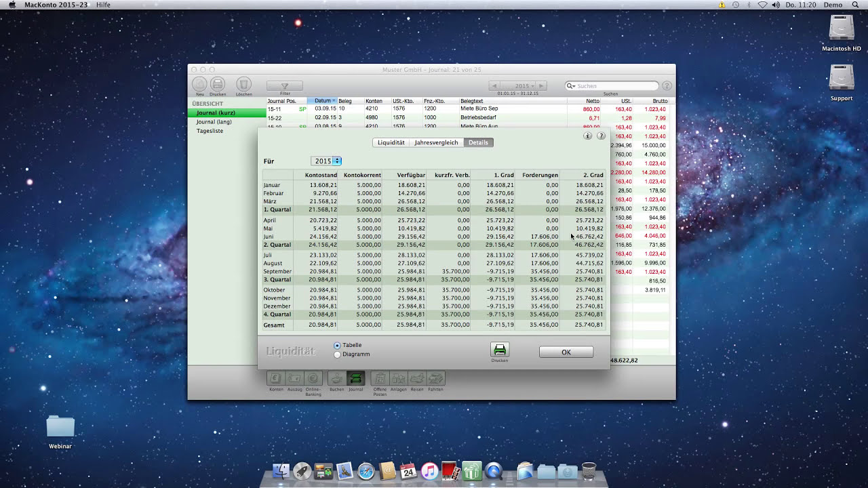Click the Suchen search field
868x488 pixels.
click(612, 86)
